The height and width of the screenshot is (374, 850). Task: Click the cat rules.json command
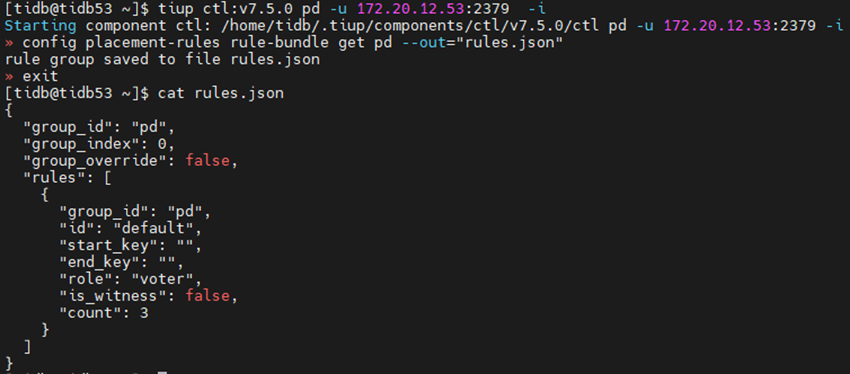(221, 93)
